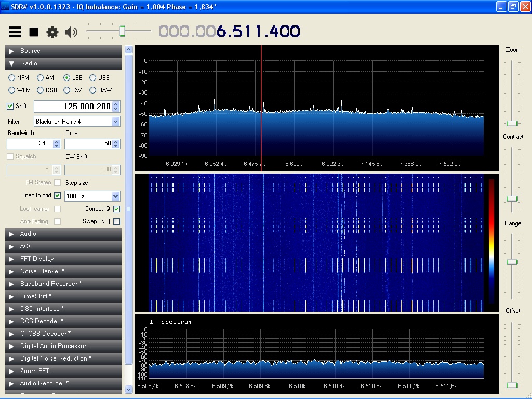
Task: Stop the radio with the square button
Action: click(x=34, y=32)
